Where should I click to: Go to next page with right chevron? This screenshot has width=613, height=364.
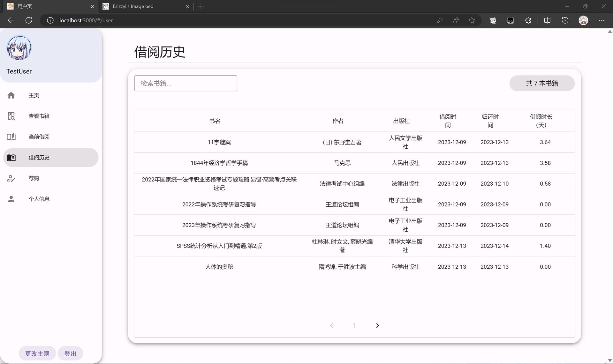[377, 325]
